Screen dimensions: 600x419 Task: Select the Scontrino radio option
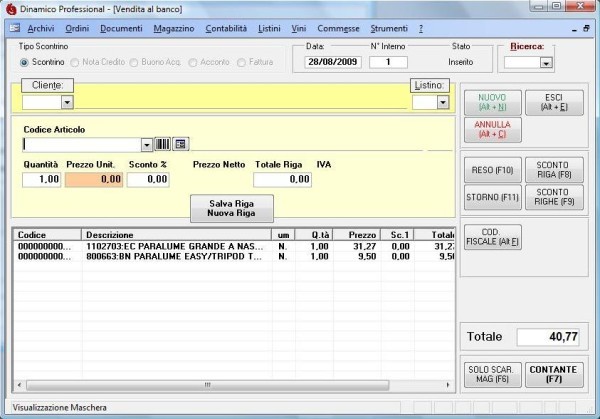24,62
